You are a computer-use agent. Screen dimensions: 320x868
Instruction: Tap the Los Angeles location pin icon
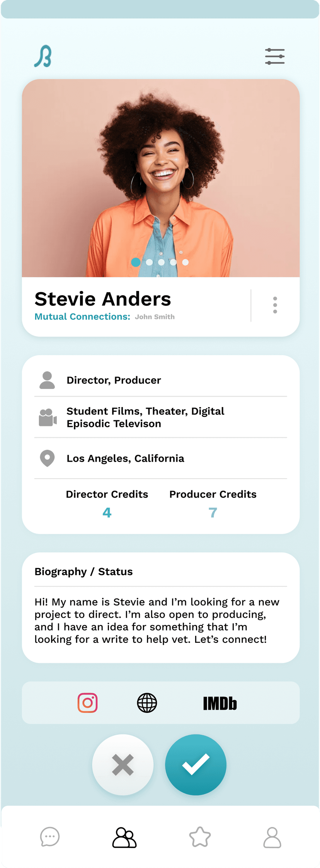tap(47, 458)
